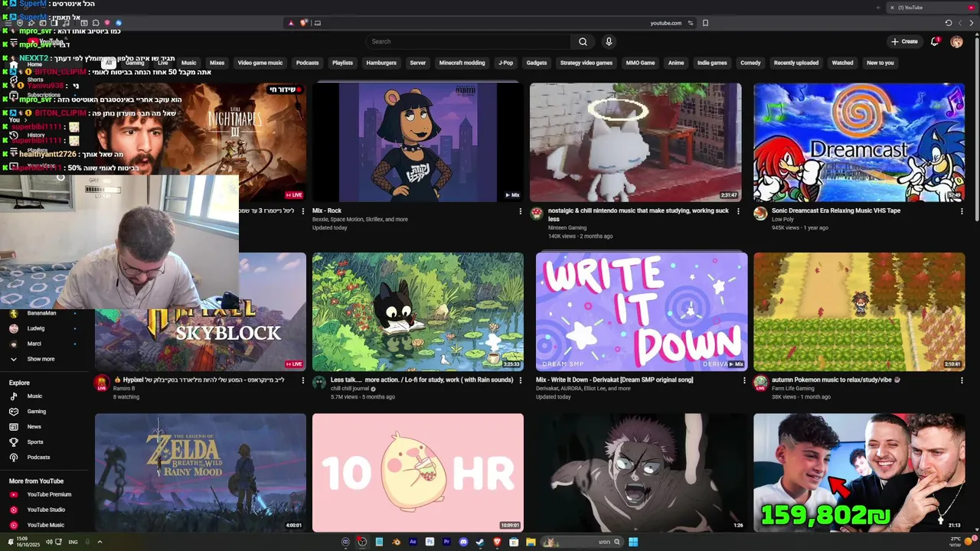Click the Windows taskbar search box
The width and height of the screenshot is (980, 551).
pos(583,542)
